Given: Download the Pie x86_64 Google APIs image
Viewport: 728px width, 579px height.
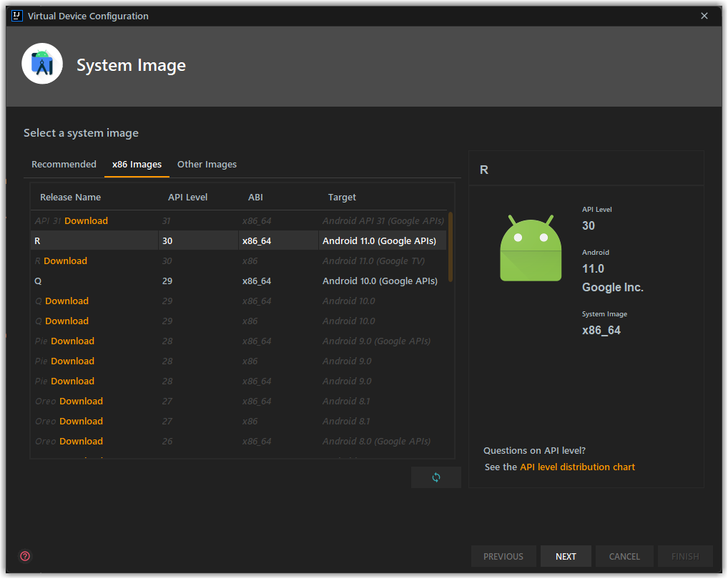Looking at the screenshot, I should 72,341.
